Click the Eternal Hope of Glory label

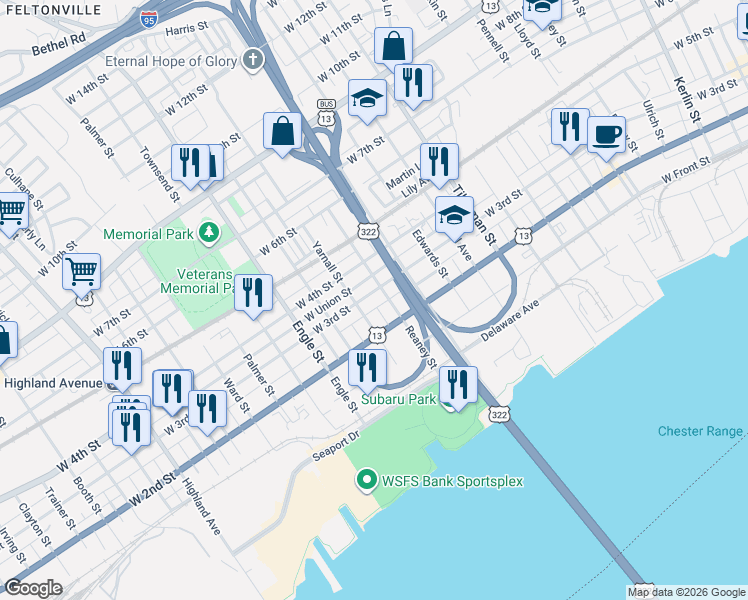coord(171,61)
